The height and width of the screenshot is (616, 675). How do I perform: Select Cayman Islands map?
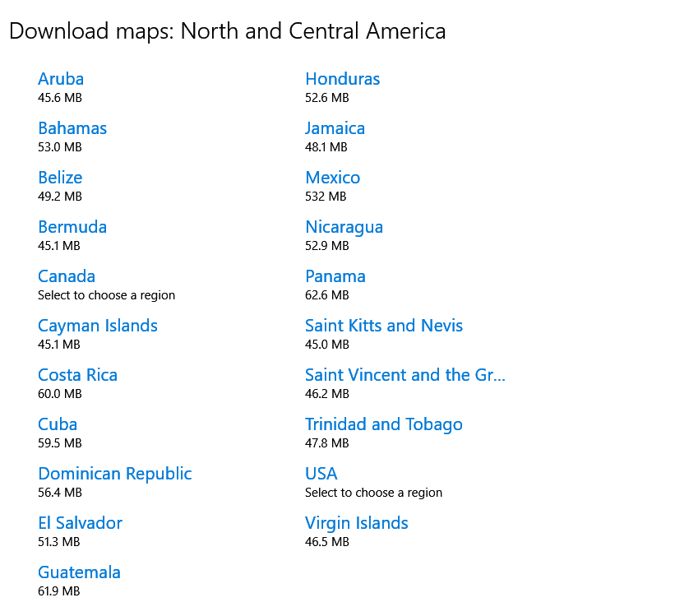98,326
